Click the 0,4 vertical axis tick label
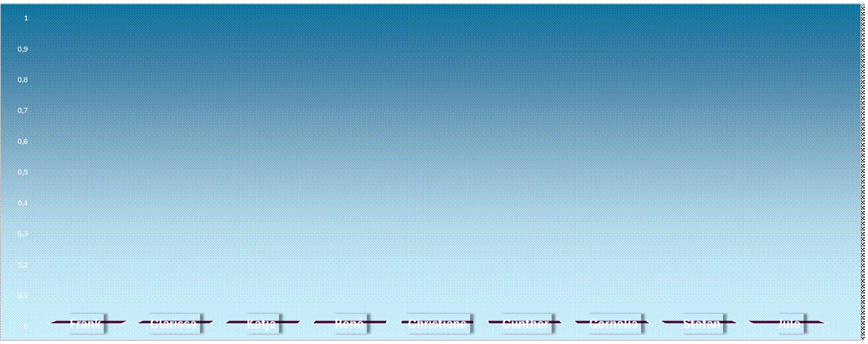 coord(23,203)
